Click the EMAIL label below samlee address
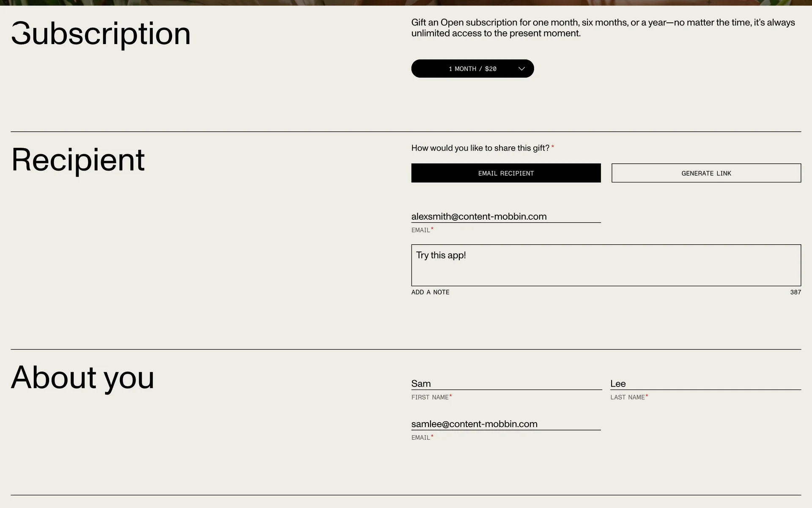Screen dimensions: 812x508 click(420, 437)
